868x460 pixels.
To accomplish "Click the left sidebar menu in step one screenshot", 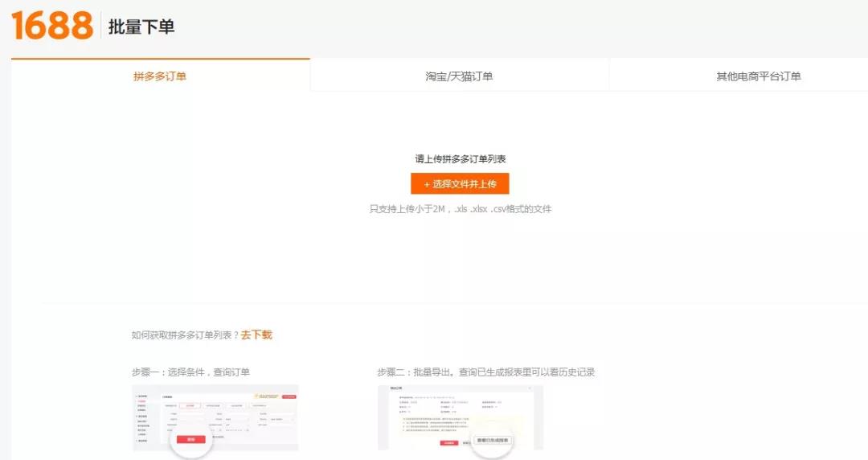I will point(142,418).
